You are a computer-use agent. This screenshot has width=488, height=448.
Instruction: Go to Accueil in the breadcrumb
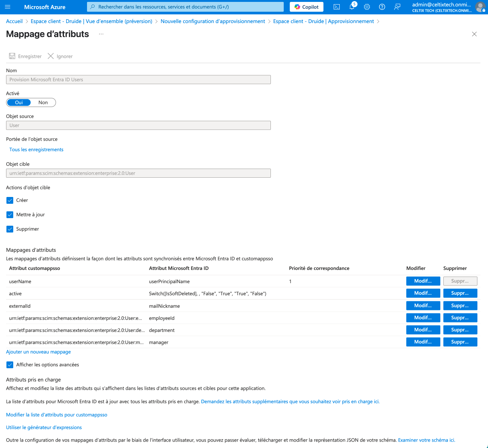[14, 21]
